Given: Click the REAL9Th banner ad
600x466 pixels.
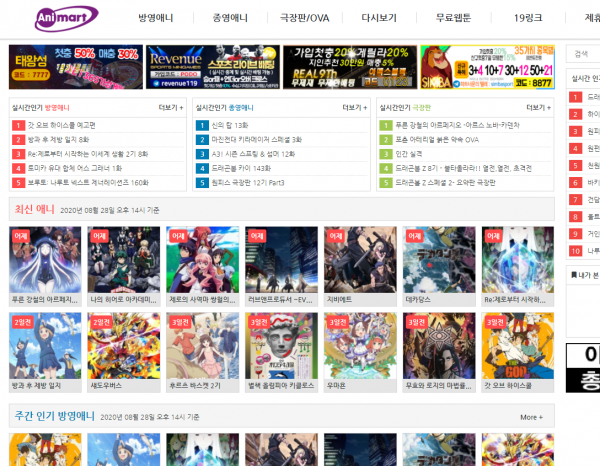Looking at the screenshot, I should (x=350, y=67).
